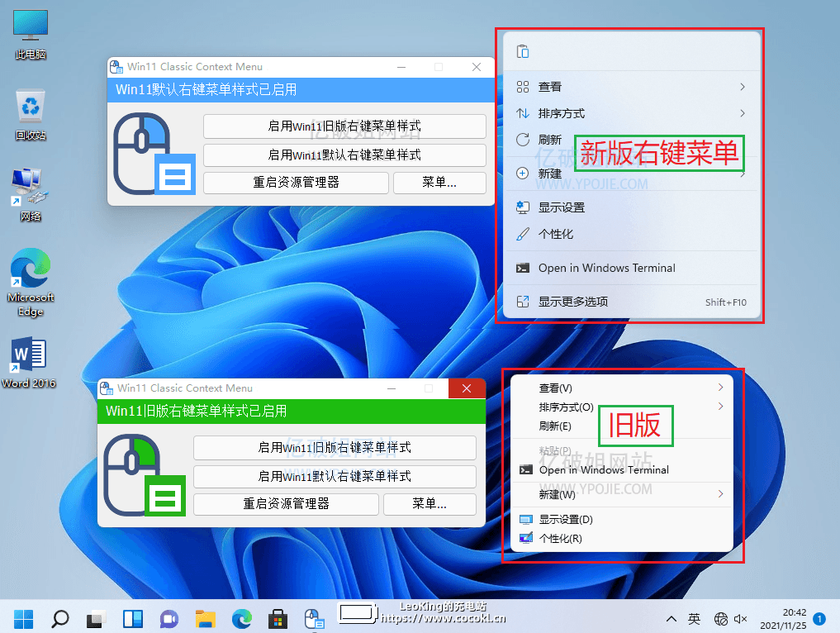
Task: Click the 查看 grid icon in new menu
Action: coord(523,87)
